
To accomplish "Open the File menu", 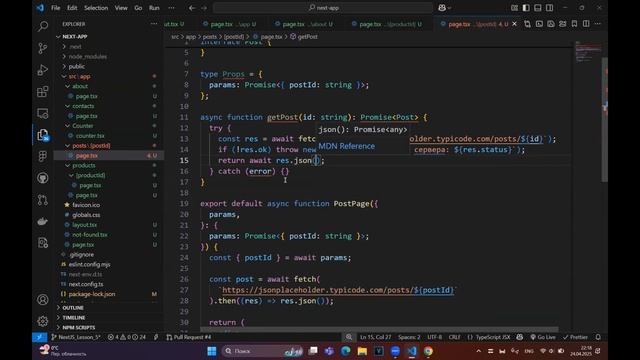I will [x=56, y=8].
